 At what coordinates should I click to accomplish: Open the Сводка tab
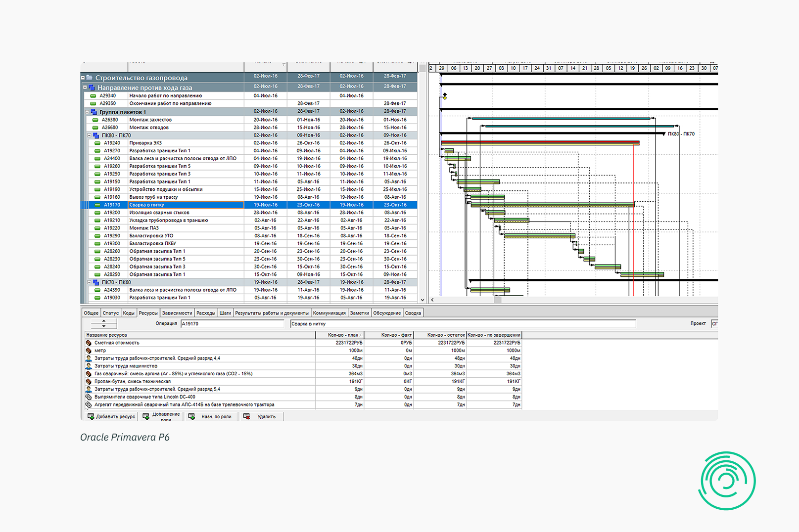pyautogui.click(x=413, y=313)
